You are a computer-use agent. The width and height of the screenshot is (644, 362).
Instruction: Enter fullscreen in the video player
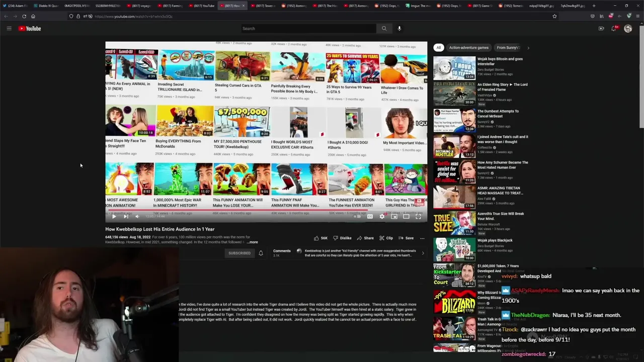(x=418, y=216)
